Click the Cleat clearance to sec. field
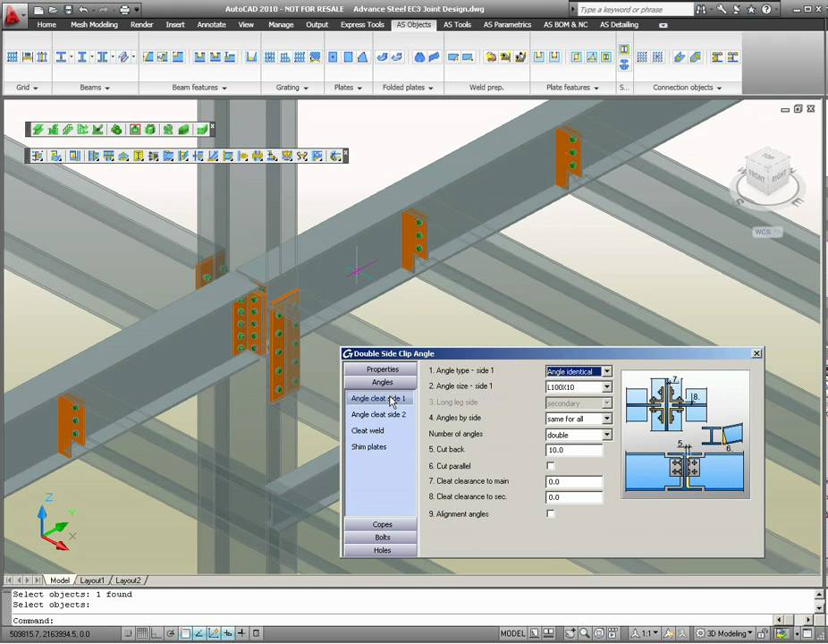The image size is (828, 644). 573,497
